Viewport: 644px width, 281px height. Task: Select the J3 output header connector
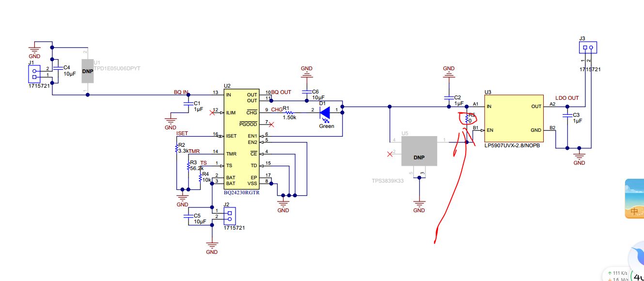point(588,47)
